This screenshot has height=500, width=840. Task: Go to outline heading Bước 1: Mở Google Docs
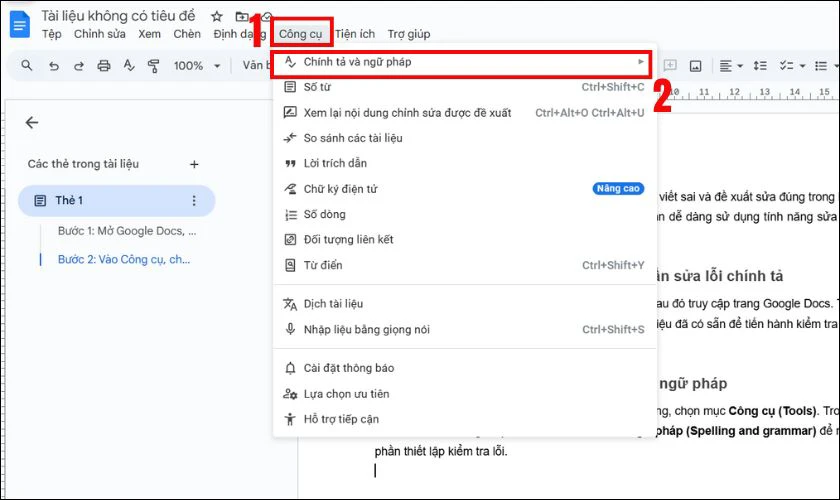point(127,231)
